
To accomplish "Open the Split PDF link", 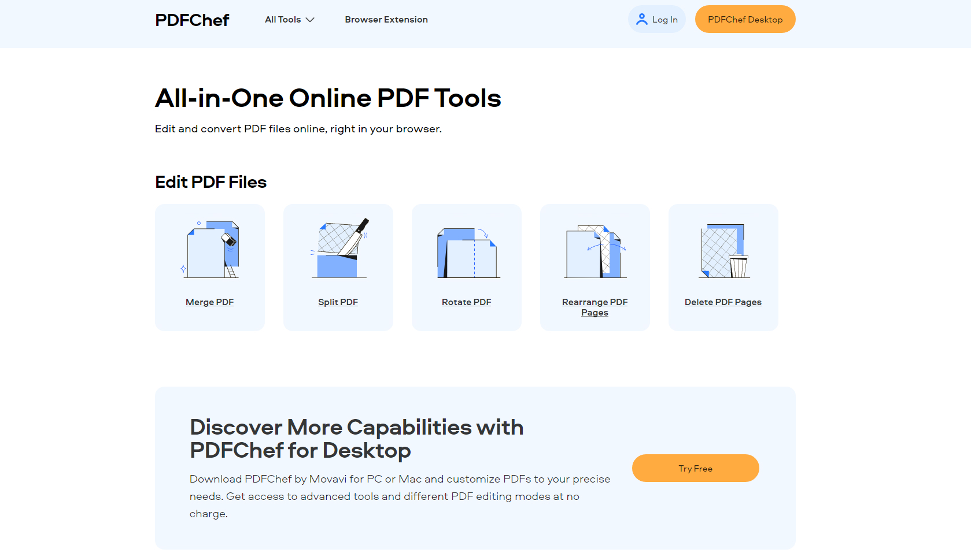I will [x=338, y=302].
